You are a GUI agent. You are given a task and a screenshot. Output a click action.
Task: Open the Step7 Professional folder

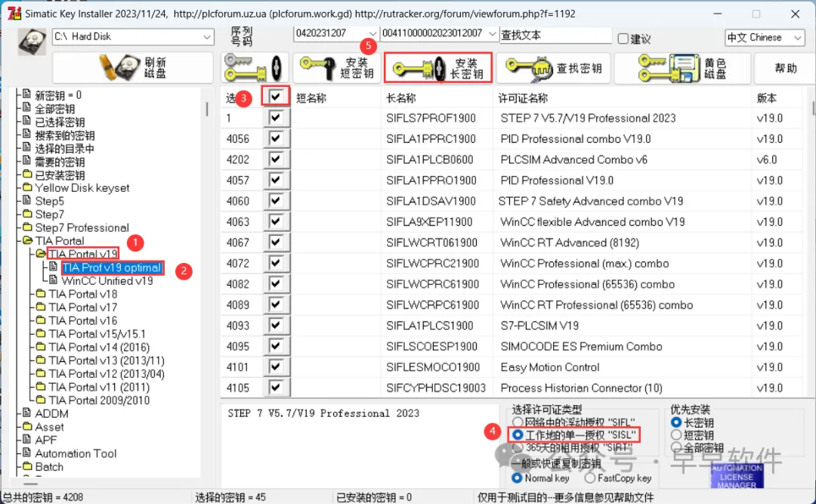click(x=82, y=227)
